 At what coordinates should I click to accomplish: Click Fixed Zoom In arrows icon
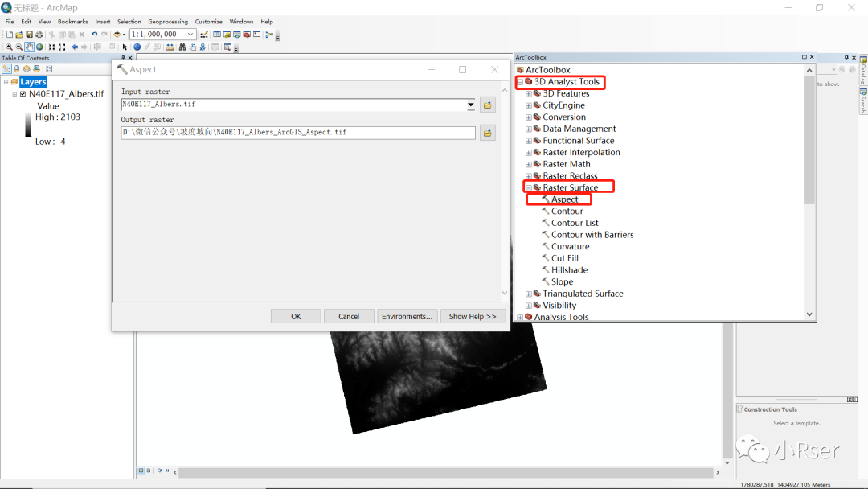pyautogui.click(x=51, y=47)
